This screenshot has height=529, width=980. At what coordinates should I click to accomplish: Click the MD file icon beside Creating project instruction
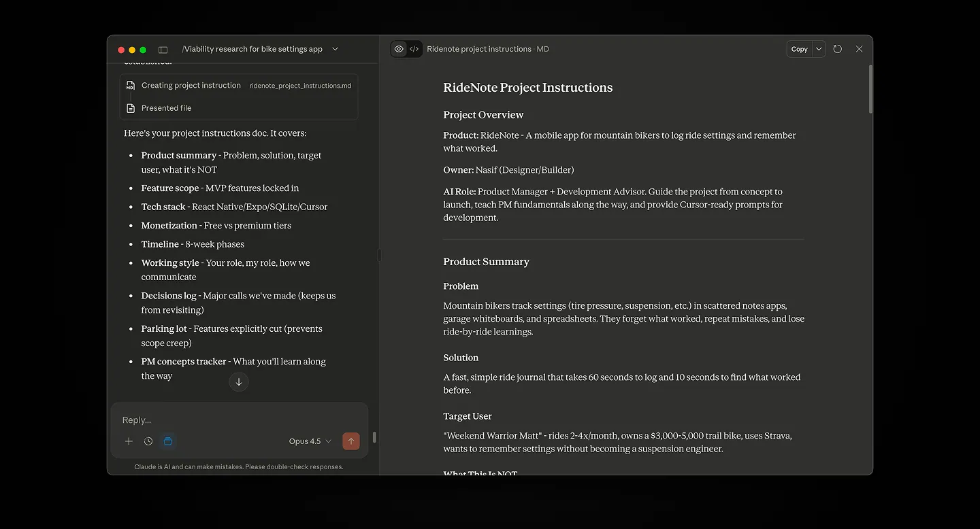(131, 86)
